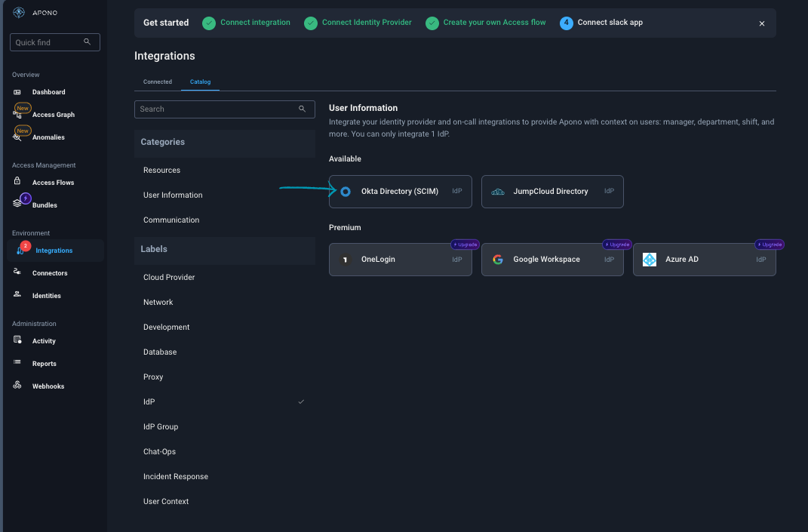Dismiss the Get started banner

pyautogui.click(x=761, y=23)
